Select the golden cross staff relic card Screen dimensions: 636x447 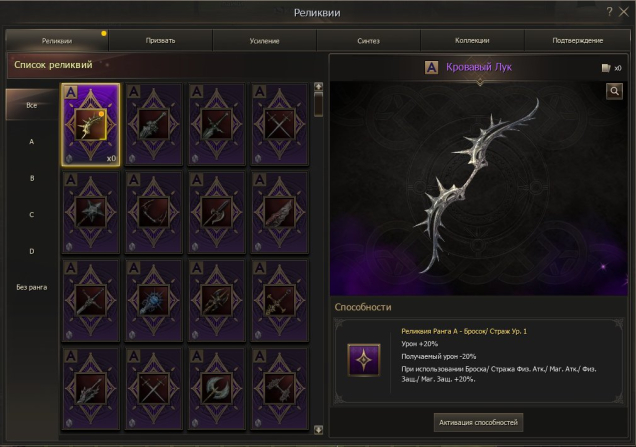279,300
